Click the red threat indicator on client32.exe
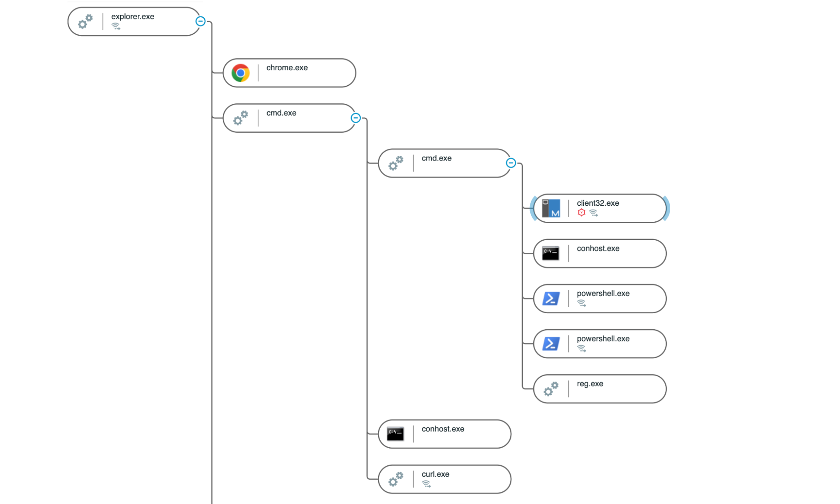The image size is (840, 504). click(582, 213)
